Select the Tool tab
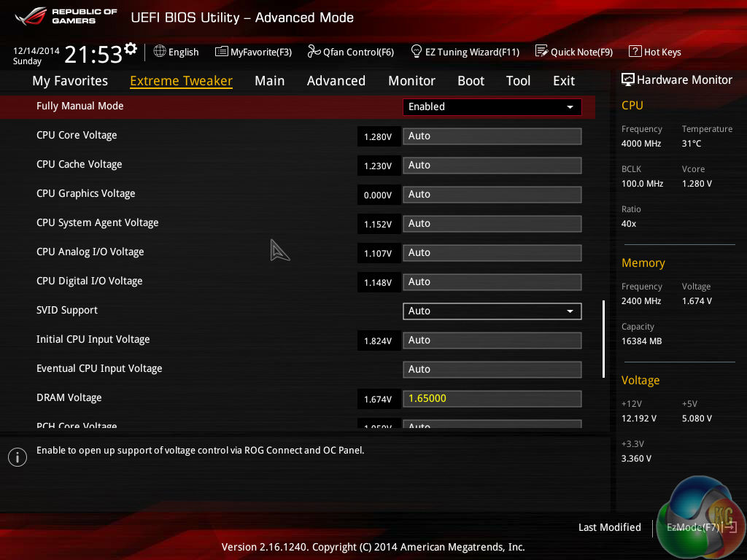 click(519, 81)
